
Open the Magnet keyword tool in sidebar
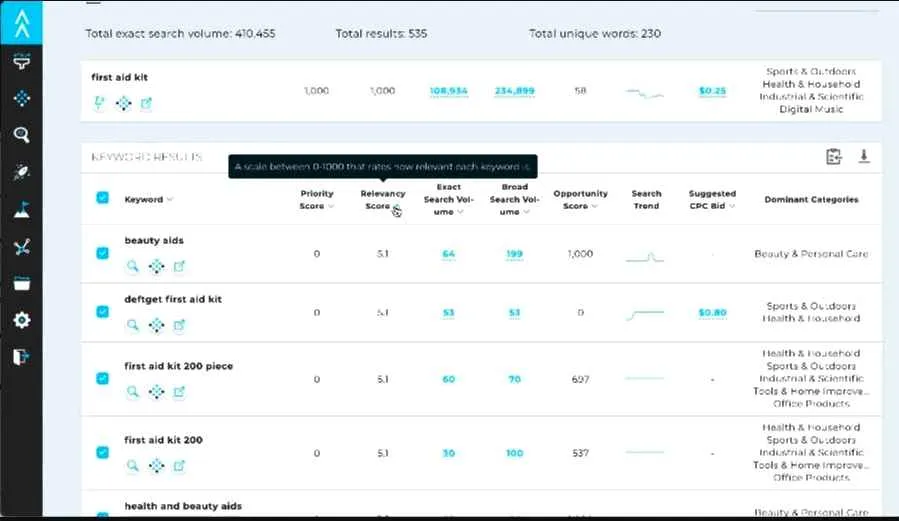pyautogui.click(x=21, y=98)
